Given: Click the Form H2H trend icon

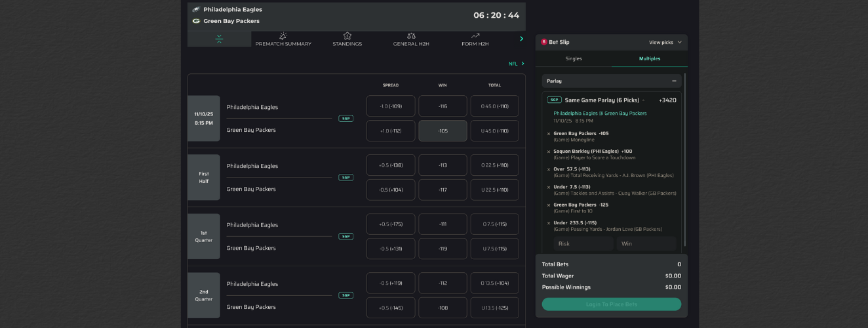Looking at the screenshot, I should coord(475,36).
